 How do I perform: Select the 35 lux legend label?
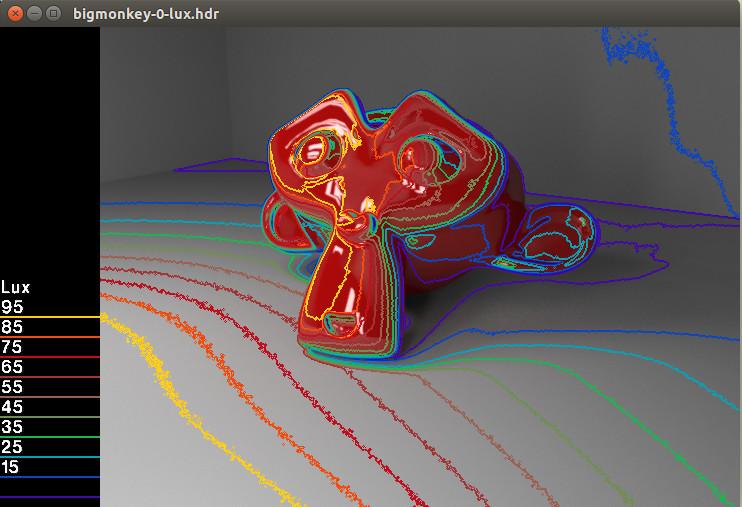click(x=12, y=427)
